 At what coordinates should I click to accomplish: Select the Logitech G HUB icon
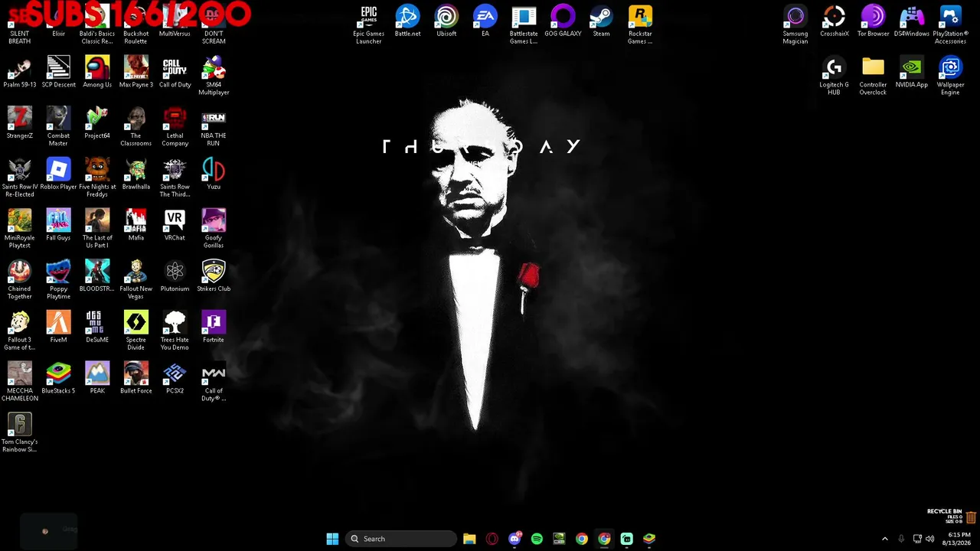coord(835,75)
